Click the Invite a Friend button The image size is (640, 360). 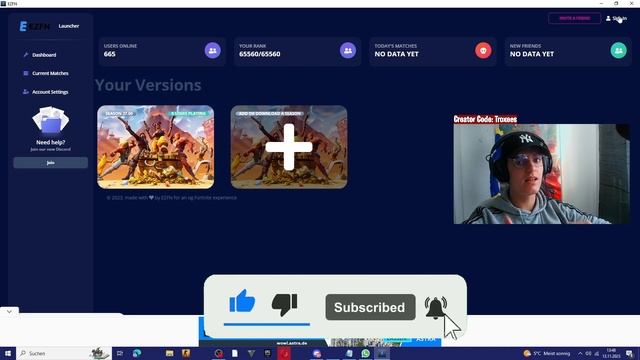click(x=574, y=18)
